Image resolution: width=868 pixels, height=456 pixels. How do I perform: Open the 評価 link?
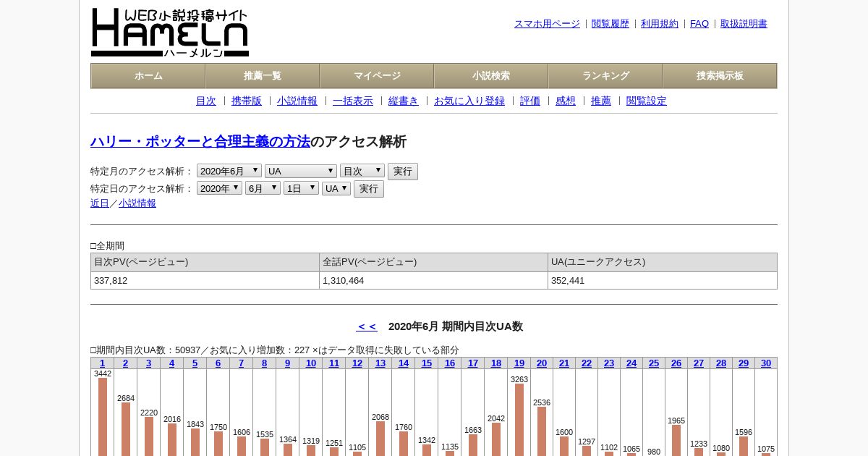tap(530, 101)
